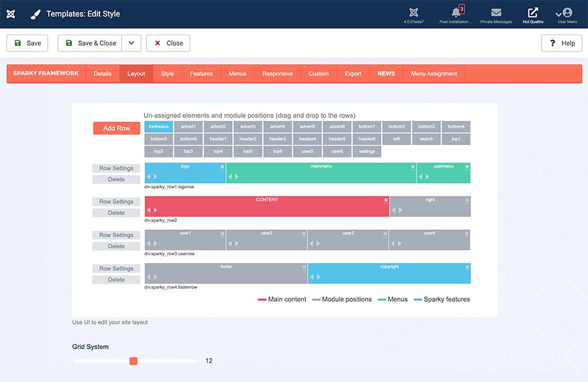588x382 pixels.
Task: Expand the Save & Close dropdown arrow
Action: pos(131,43)
